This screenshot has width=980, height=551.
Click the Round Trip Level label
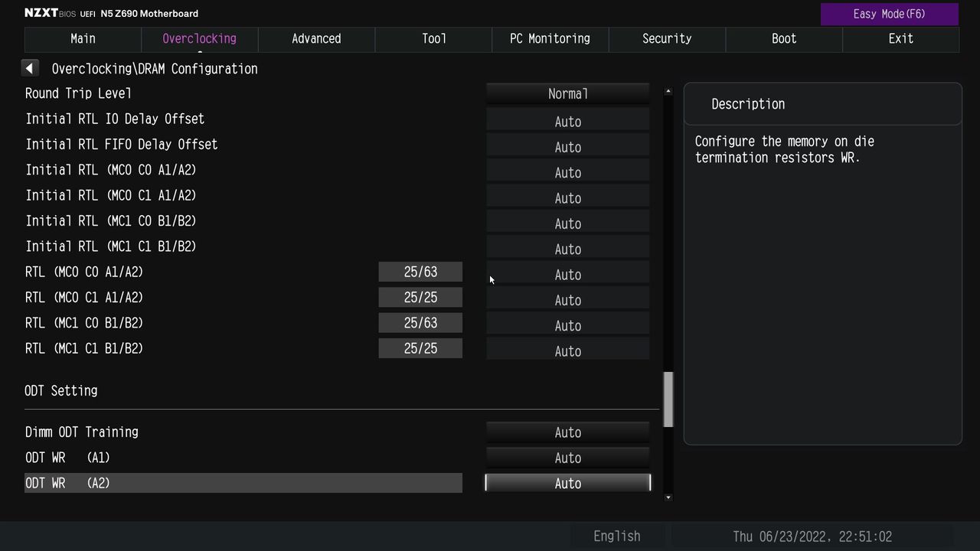78,93
